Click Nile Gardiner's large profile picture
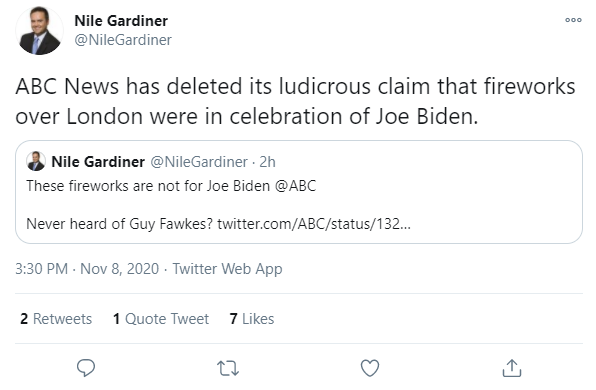The width and height of the screenshot is (596, 390). [40, 30]
